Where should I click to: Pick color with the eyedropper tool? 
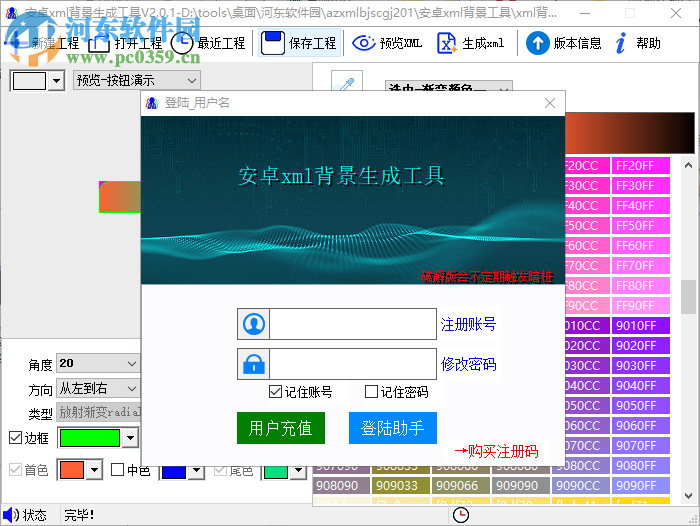click(x=347, y=81)
